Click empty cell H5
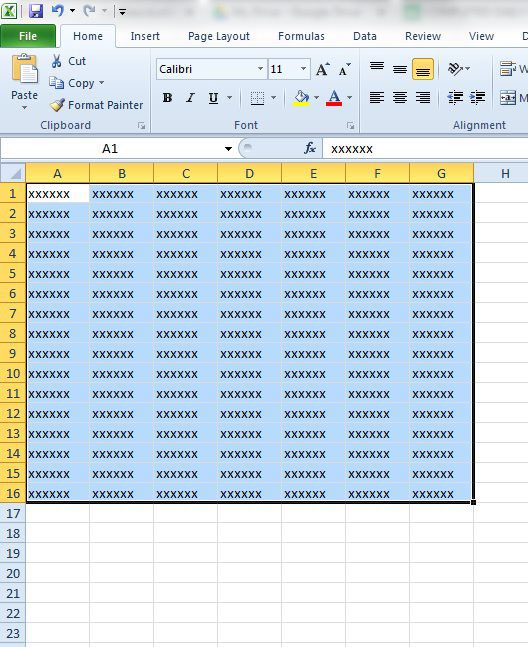 501,274
